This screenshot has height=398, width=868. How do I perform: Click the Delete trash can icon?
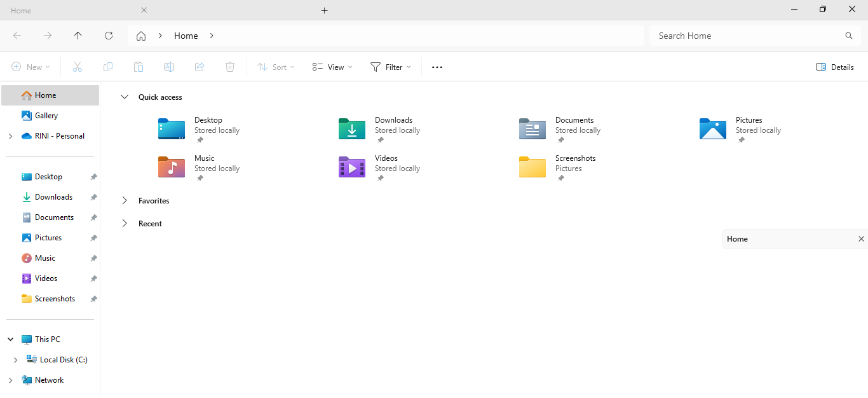point(230,67)
